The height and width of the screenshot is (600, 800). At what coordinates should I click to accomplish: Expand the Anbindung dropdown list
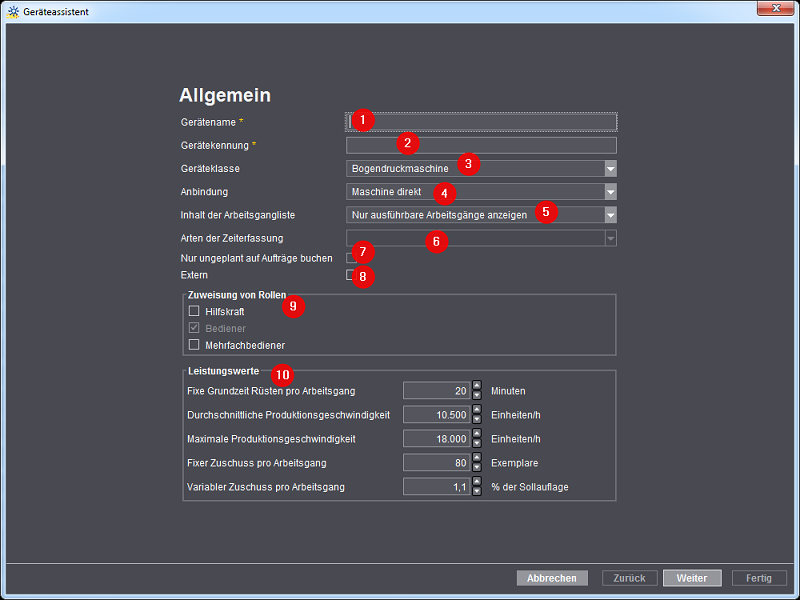[x=610, y=191]
